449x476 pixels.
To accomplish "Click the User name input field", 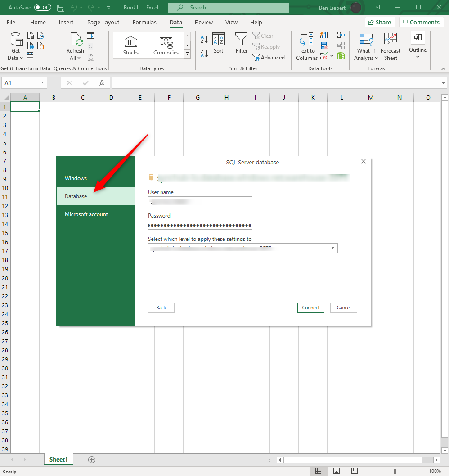I will tap(200, 201).
